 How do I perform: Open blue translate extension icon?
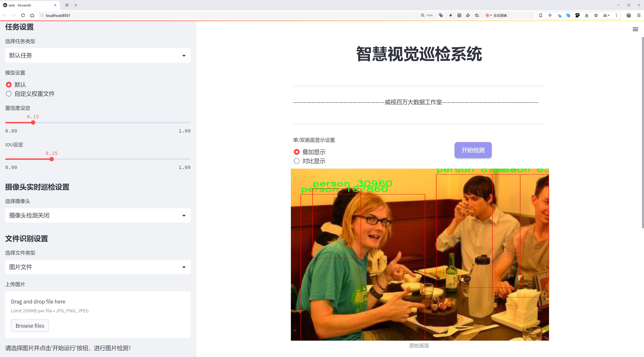click(568, 15)
